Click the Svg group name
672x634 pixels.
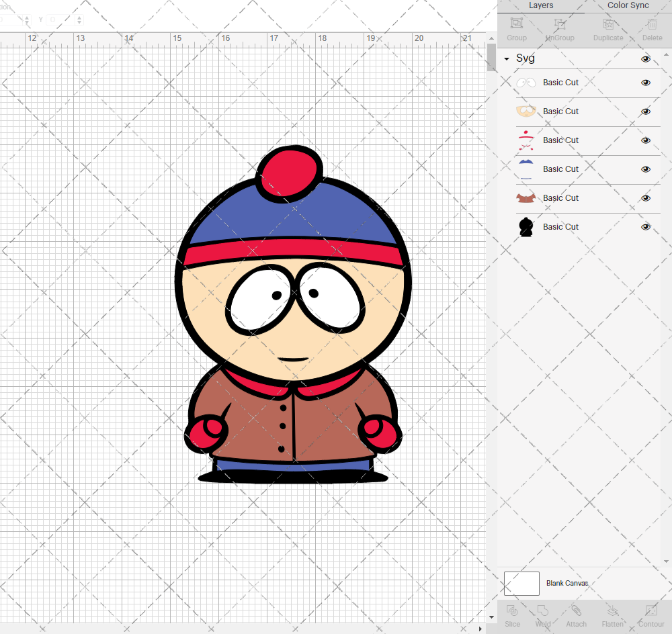525,58
